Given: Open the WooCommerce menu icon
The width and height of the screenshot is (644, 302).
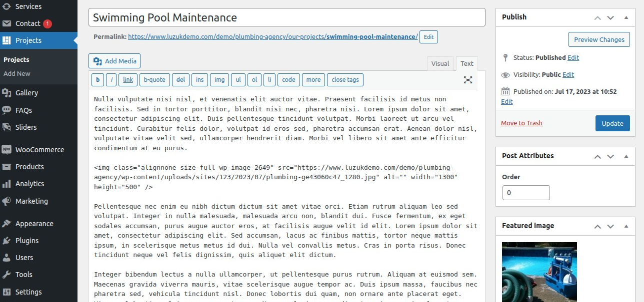Looking at the screenshot, I should click(7, 150).
